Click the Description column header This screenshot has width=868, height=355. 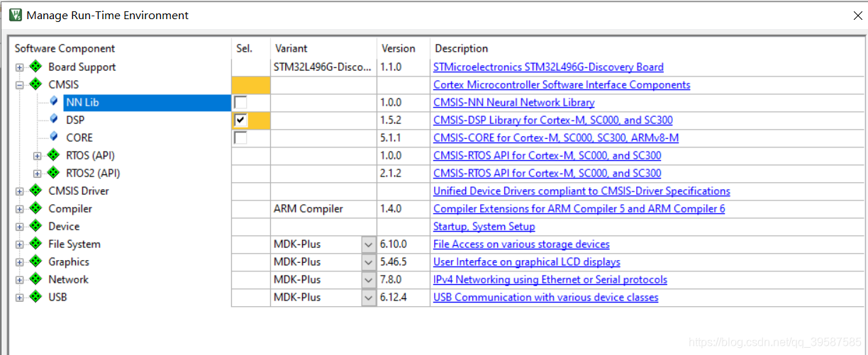click(x=462, y=48)
